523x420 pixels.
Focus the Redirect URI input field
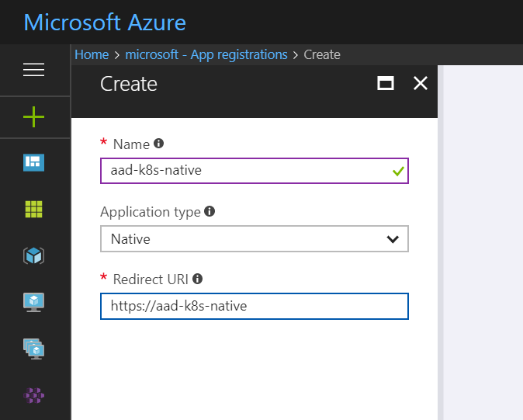(x=254, y=306)
